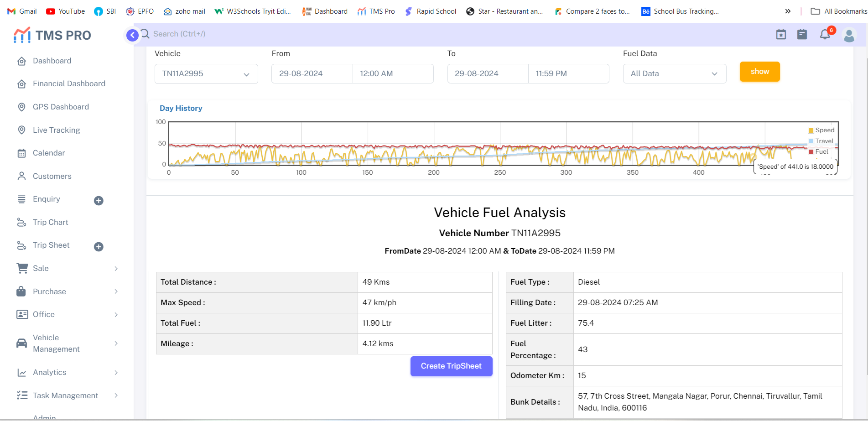868x421 pixels.
Task: Click the Customers person icon
Action: [x=21, y=176]
